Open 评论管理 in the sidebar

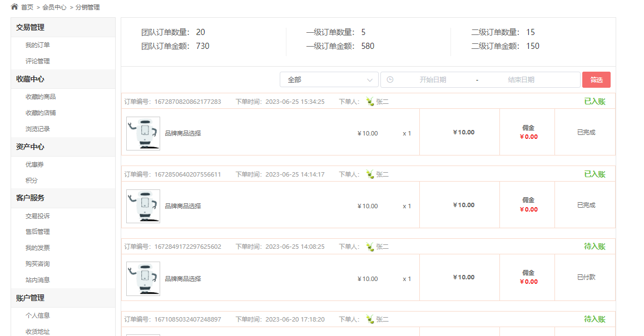37,61
